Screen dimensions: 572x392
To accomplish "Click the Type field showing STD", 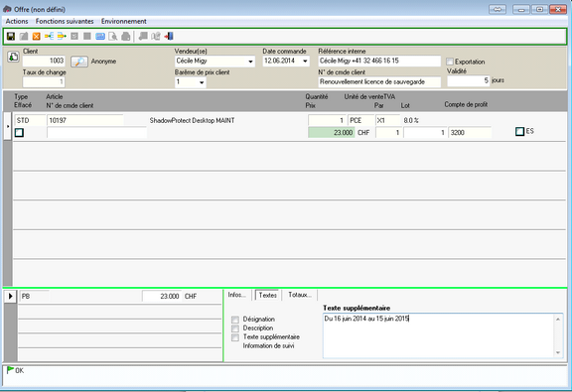I will click(x=30, y=120).
